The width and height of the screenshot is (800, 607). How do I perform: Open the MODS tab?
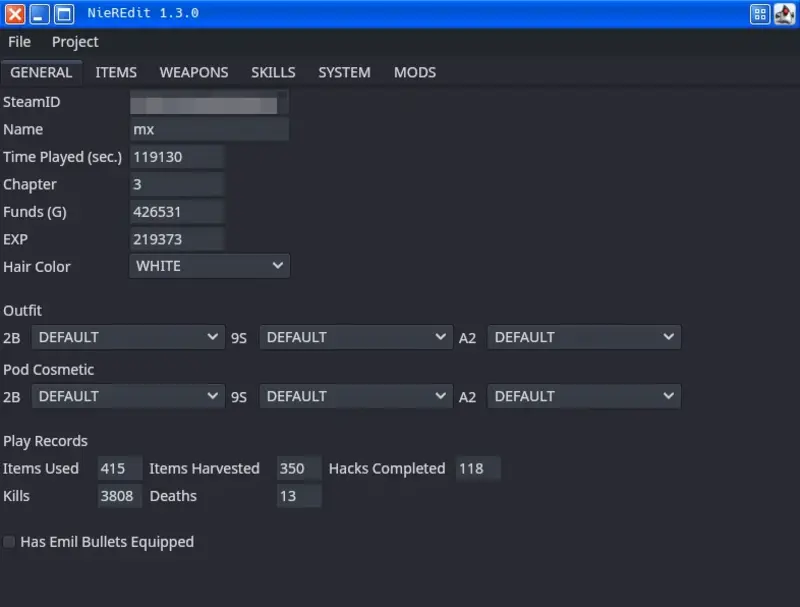tap(415, 72)
